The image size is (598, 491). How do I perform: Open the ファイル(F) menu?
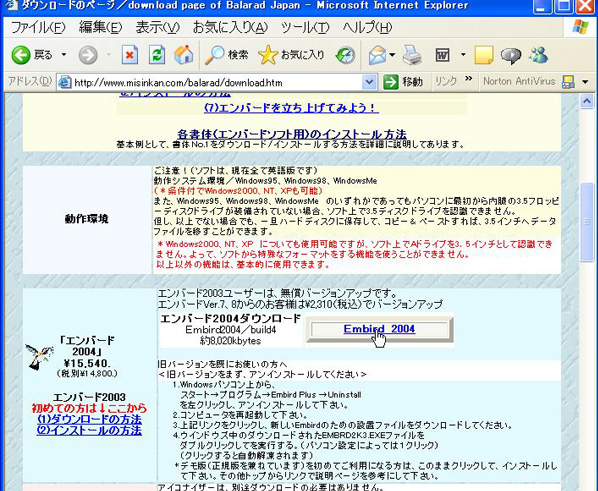38,27
